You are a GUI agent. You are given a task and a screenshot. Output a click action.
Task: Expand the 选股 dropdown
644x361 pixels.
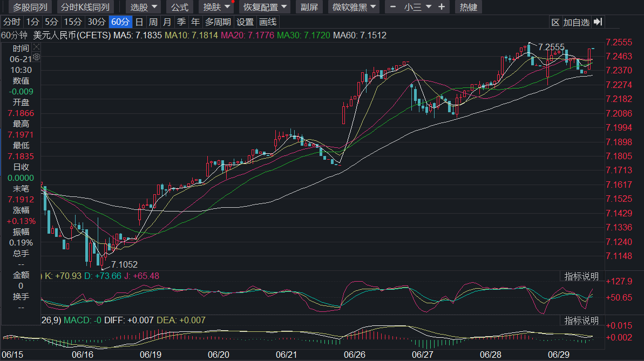(x=144, y=7)
